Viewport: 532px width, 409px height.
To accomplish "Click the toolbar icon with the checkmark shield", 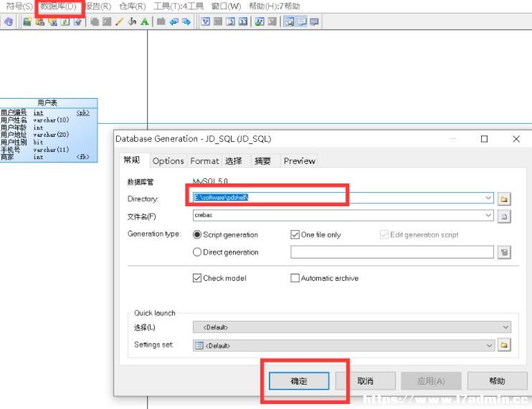I will click(78, 21).
